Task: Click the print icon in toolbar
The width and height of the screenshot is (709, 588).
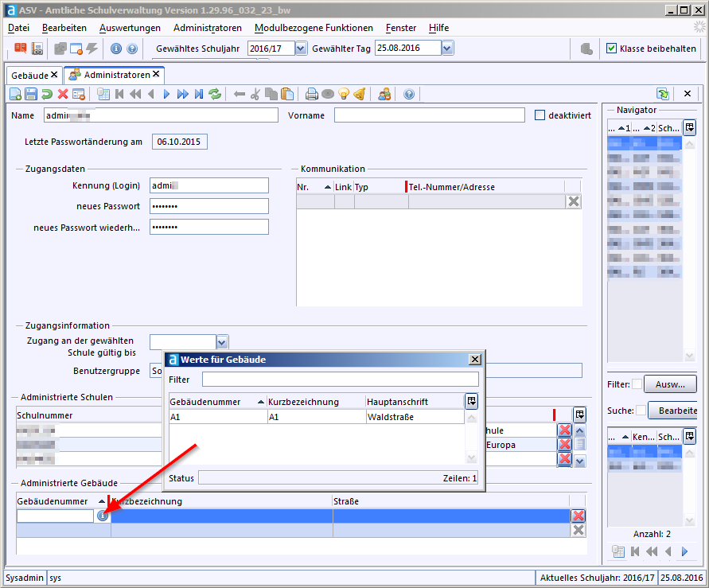Action: click(312, 94)
